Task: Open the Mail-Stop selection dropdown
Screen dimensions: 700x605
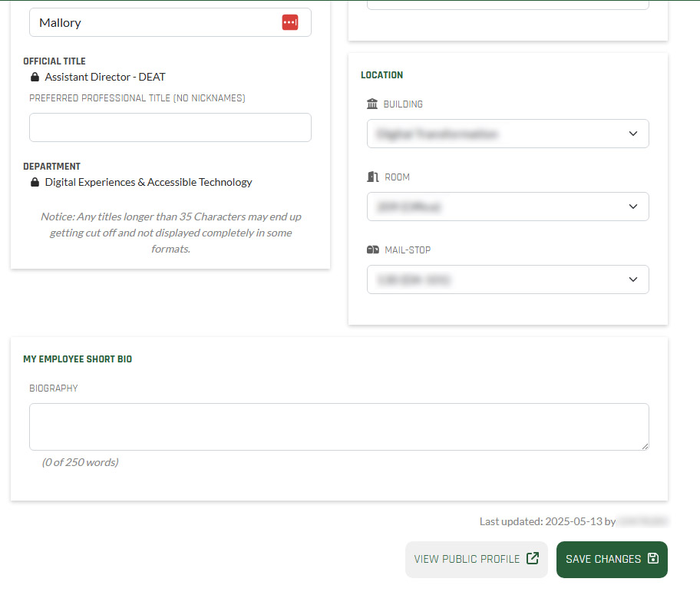Action: (507, 279)
